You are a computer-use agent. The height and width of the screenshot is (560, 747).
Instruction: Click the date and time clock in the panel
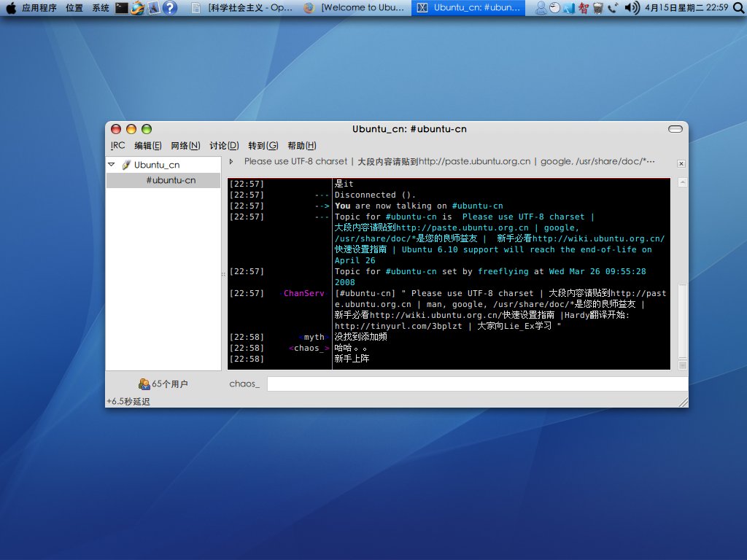pyautogui.click(x=686, y=7)
